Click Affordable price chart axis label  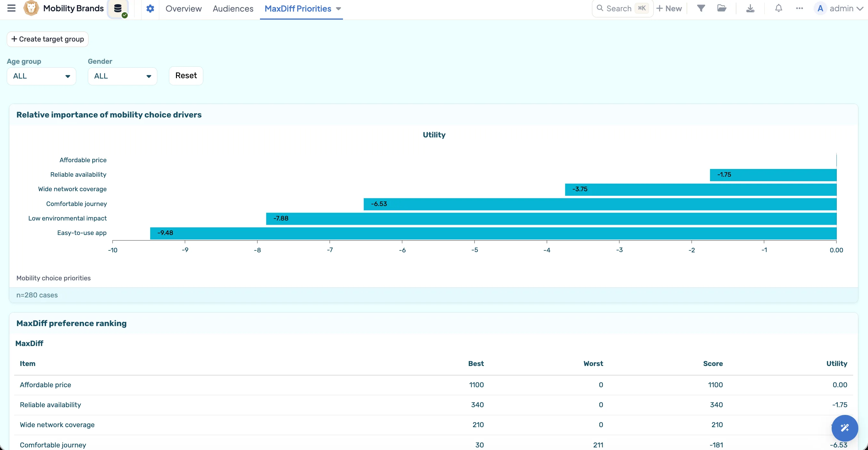(83, 160)
